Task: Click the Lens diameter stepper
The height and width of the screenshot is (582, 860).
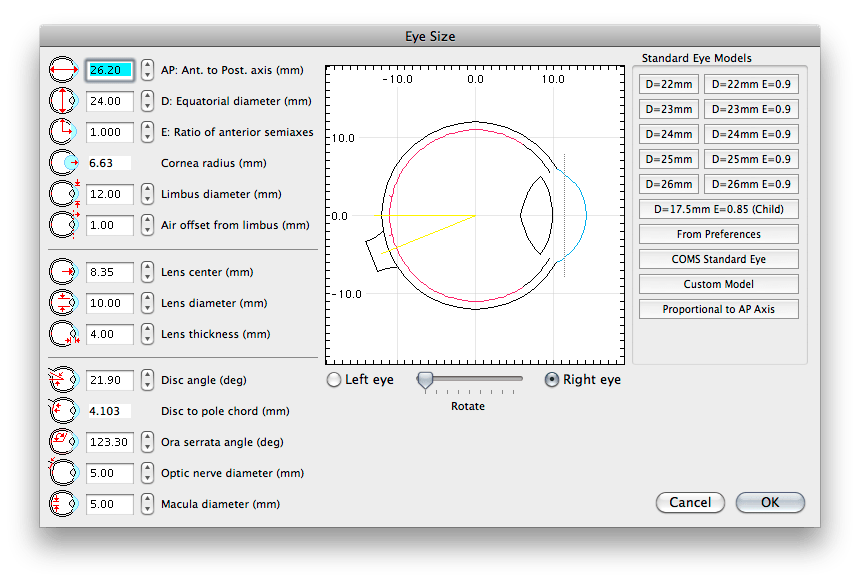Action: click(147, 303)
